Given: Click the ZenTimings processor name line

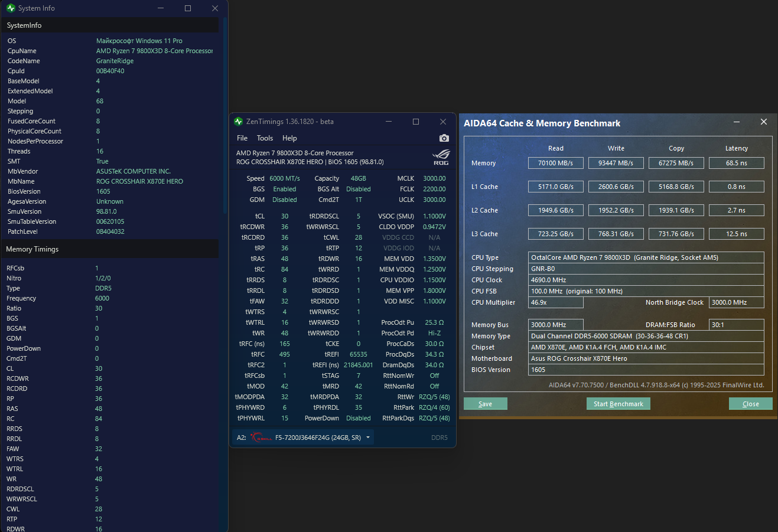Looking at the screenshot, I should [295, 153].
